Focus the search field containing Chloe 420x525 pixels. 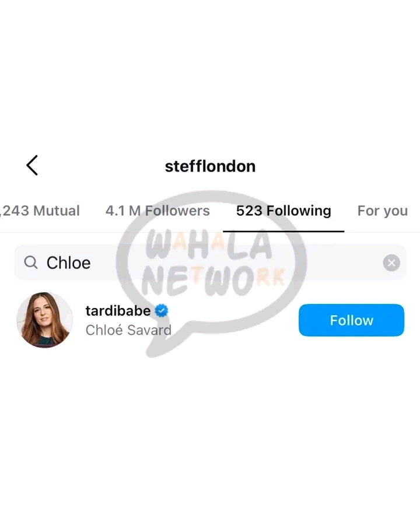tap(211, 262)
